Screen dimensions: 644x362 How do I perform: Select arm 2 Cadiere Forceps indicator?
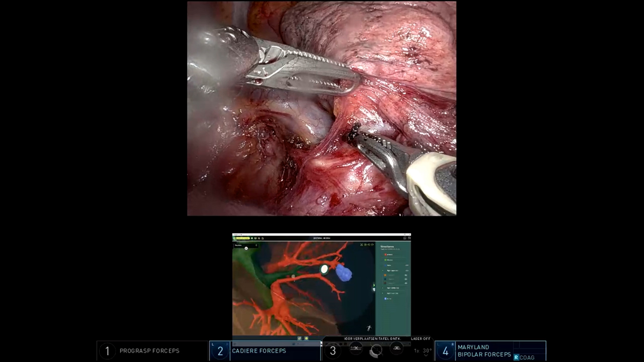pyautogui.click(x=265, y=351)
